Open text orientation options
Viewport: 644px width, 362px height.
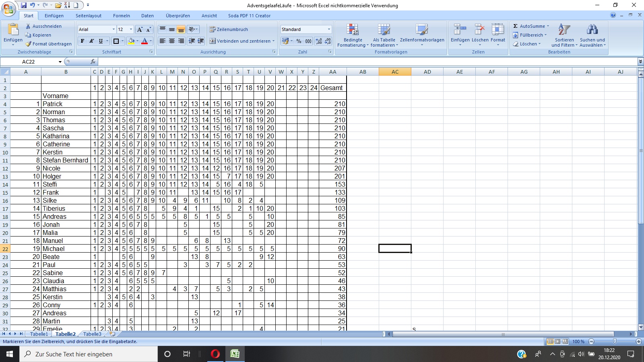tap(194, 29)
